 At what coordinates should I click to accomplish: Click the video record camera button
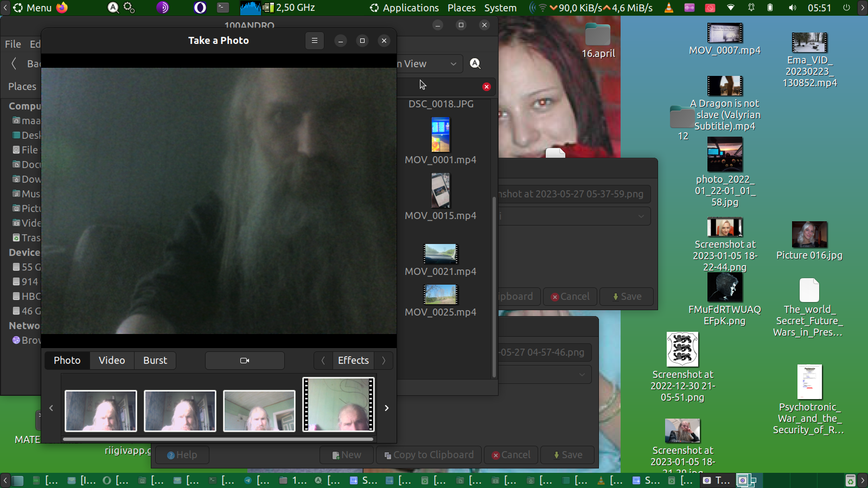point(245,361)
